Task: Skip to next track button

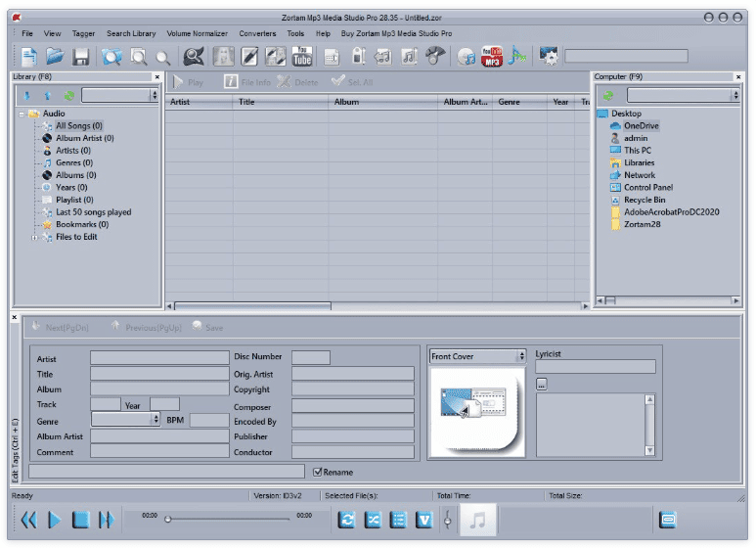Action: 106,520
